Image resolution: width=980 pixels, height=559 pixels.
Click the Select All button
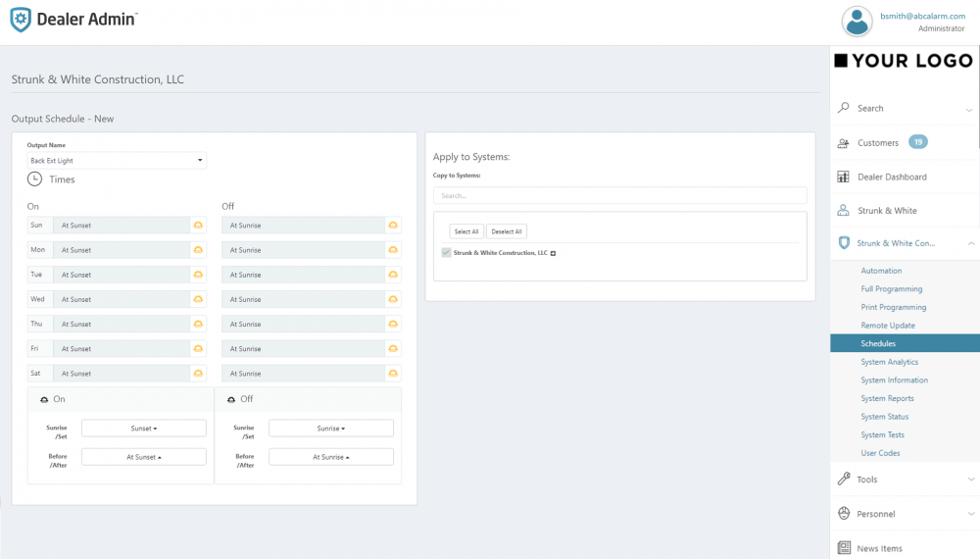tap(466, 231)
